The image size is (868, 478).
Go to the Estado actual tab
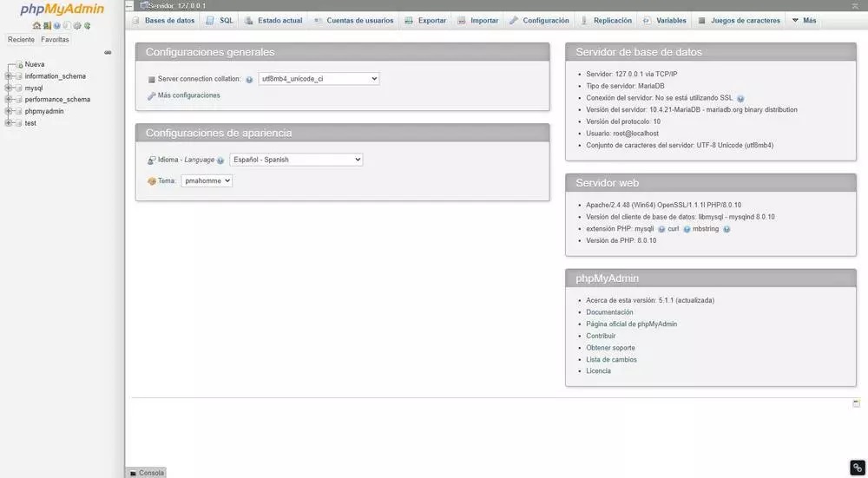(x=273, y=21)
